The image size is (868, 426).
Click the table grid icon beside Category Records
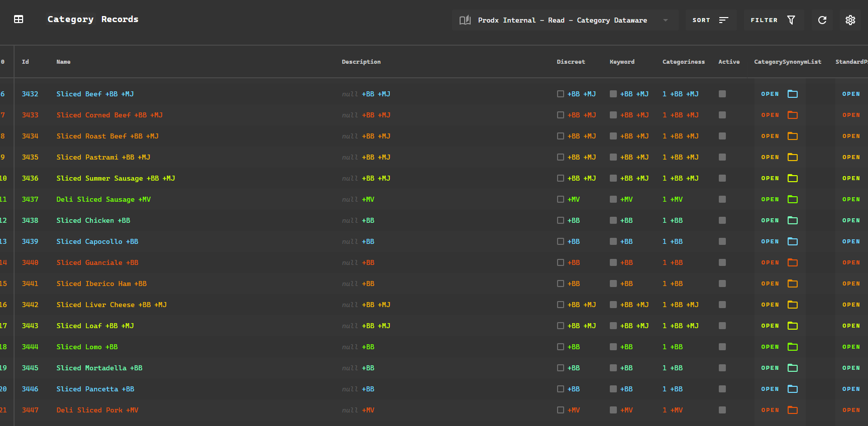click(x=19, y=20)
